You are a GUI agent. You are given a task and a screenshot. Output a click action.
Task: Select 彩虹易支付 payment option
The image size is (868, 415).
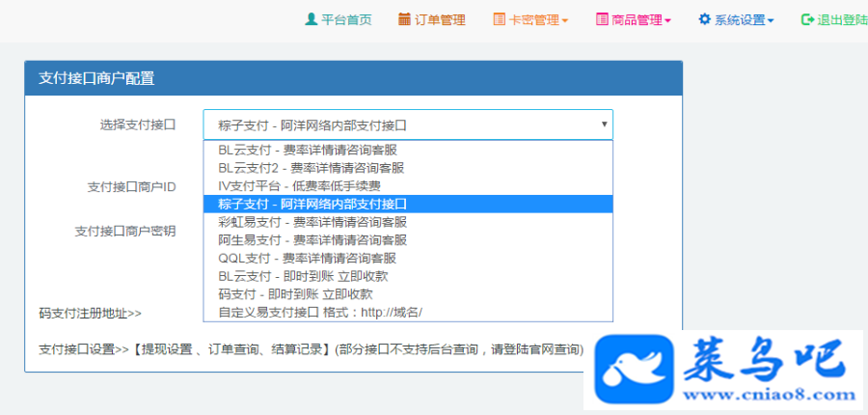(x=408, y=222)
